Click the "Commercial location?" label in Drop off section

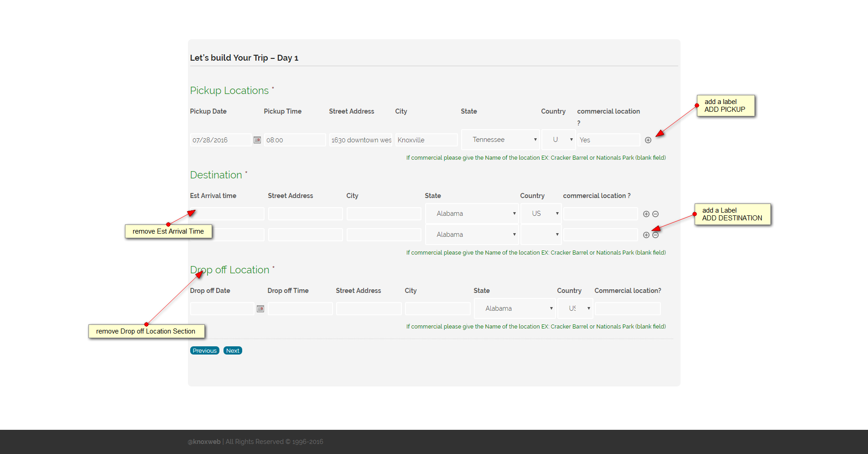point(628,291)
